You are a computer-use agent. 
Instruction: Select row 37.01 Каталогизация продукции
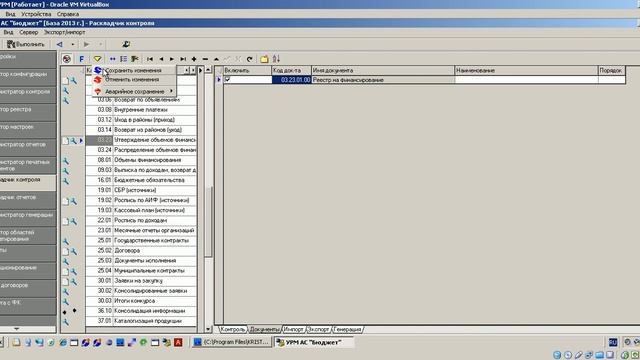coord(141,321)
